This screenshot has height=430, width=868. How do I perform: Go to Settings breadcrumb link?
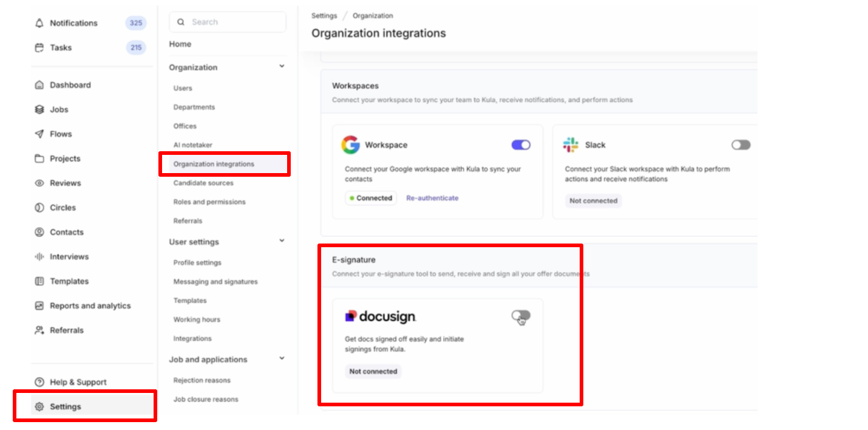324,16
